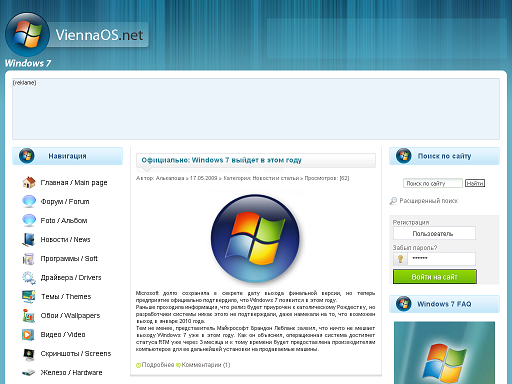Screen dimensions: 512x384
Task: Click the ViennaOS.net Windows logo in header
Action: click(x=27, y=34)
